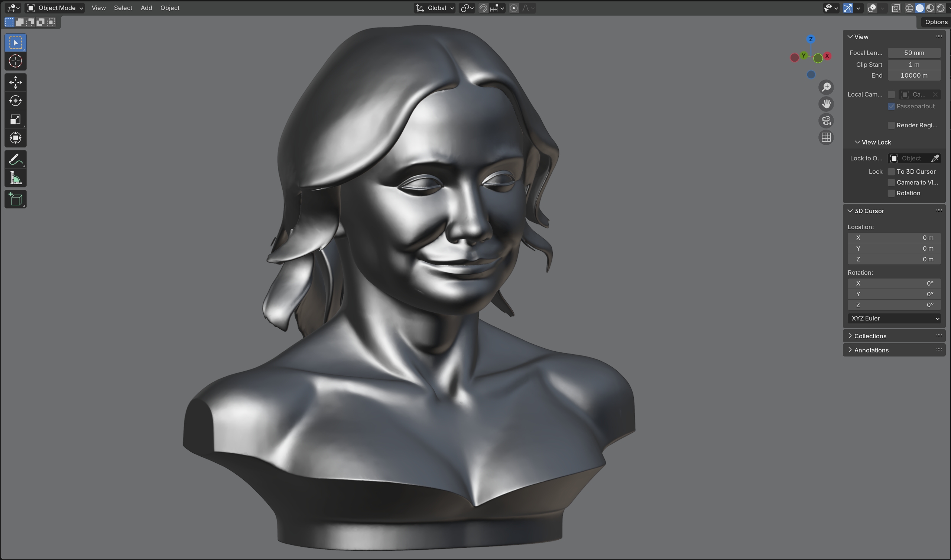This screenshot has height=560, width=951.
Task: Toggle camera view with the camera icon
Action: pyautogui.click(x=826, y=121)
